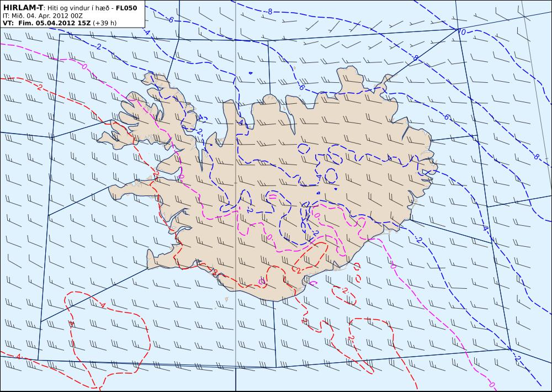Click the blue -8 label at the top center

pos(269,12)
